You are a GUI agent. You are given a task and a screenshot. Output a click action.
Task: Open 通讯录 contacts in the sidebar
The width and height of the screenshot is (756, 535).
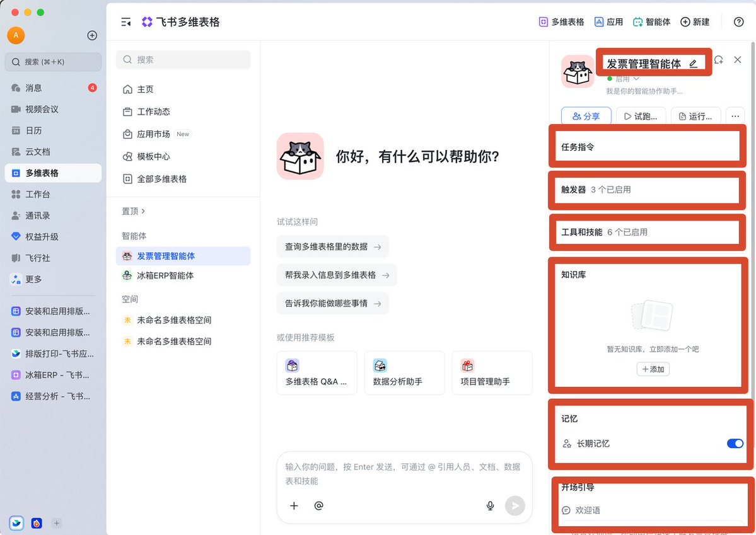[x=53, y=216]
